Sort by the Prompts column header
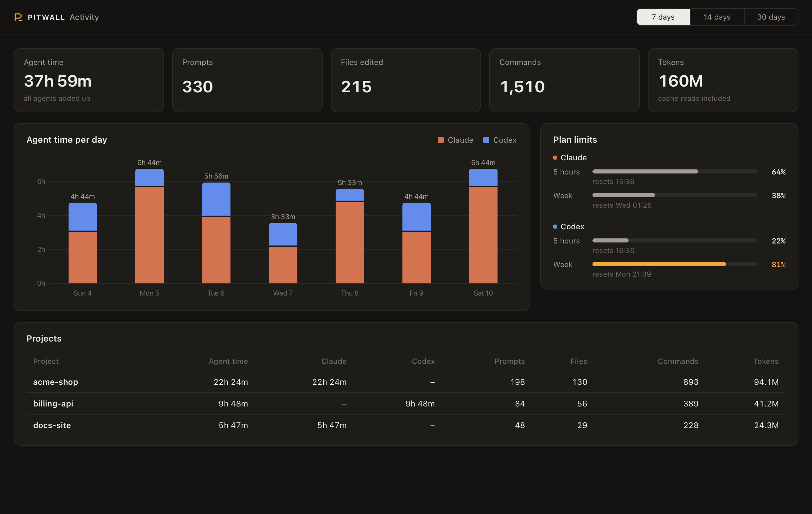This screenshot has width=812, height=514. [510, 361]
